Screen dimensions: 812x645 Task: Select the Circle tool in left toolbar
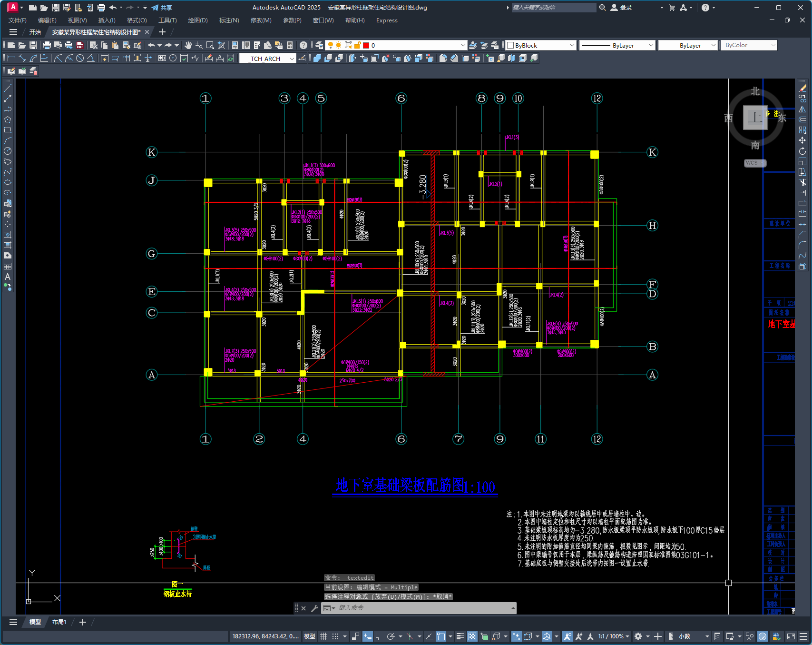tap(8, 151)
